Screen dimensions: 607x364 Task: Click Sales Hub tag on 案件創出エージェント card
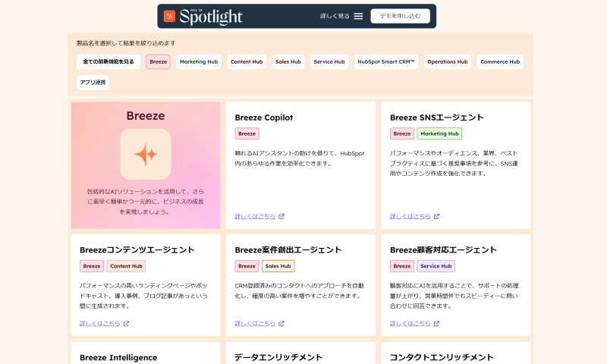pyautogui.click(x=278, y=266)
